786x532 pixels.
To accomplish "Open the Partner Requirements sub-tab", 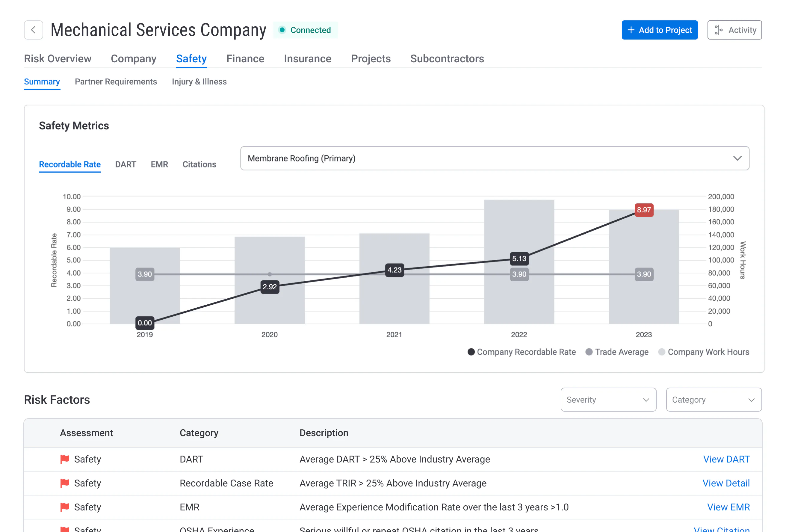I will (x=116, y=82).
